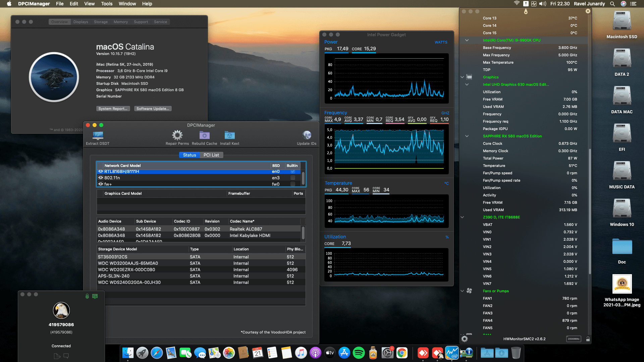Image resolution: width=644 pixels, height=362 pixels.
Task: Toggle Builtin checkbox for en0 row
Action: click(x=293, y=171)
